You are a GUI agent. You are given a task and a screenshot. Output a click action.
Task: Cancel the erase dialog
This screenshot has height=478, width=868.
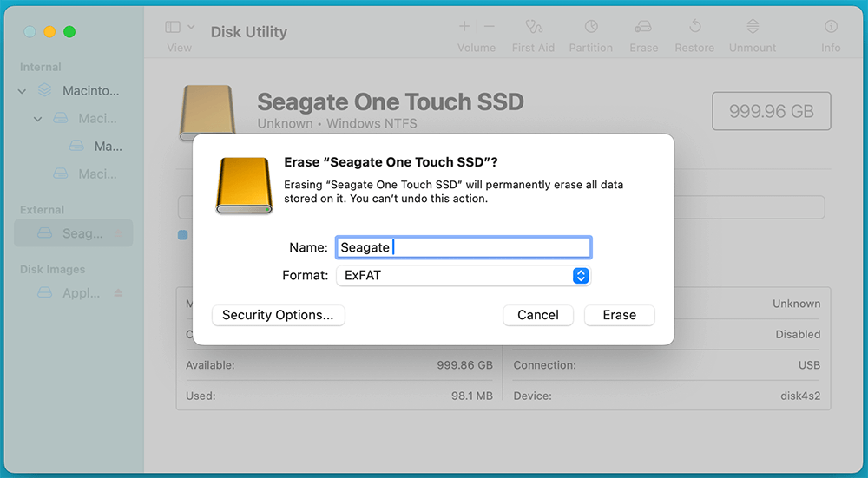pos(537,315)
